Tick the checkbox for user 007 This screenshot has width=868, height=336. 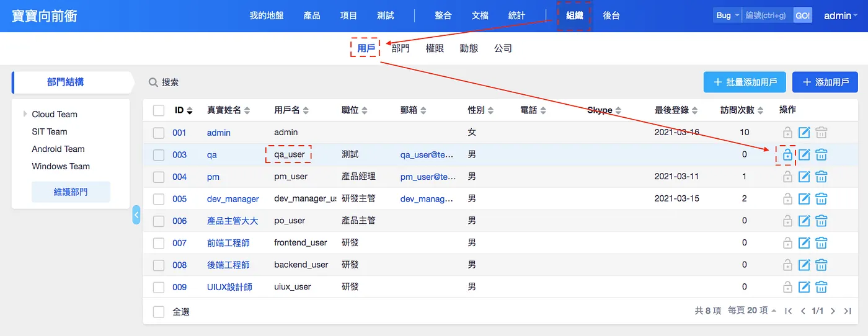[159, 243]
